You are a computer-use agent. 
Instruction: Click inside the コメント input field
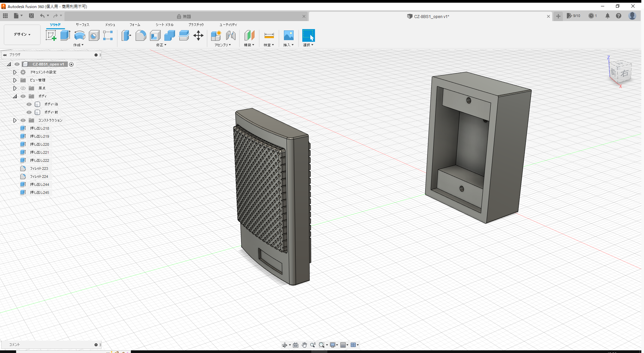tap(50, 344)
